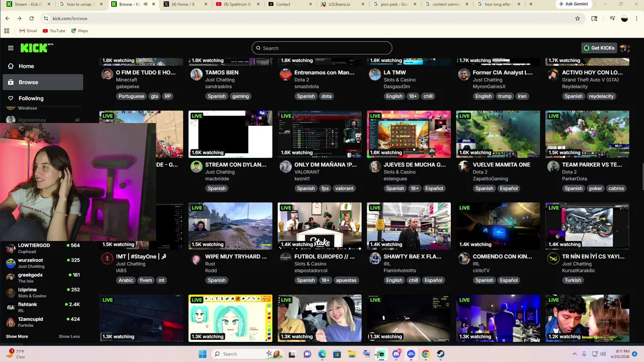644x362 pixels.
Task: Select the gaming tag under sandraskins
Action: (240, 96)
